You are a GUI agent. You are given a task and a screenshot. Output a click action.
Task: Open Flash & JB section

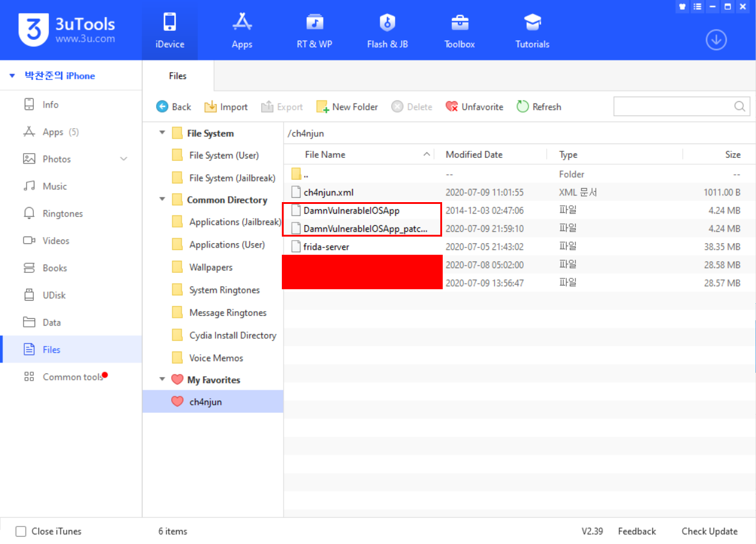pyautogui.click(x=387, y=30)
